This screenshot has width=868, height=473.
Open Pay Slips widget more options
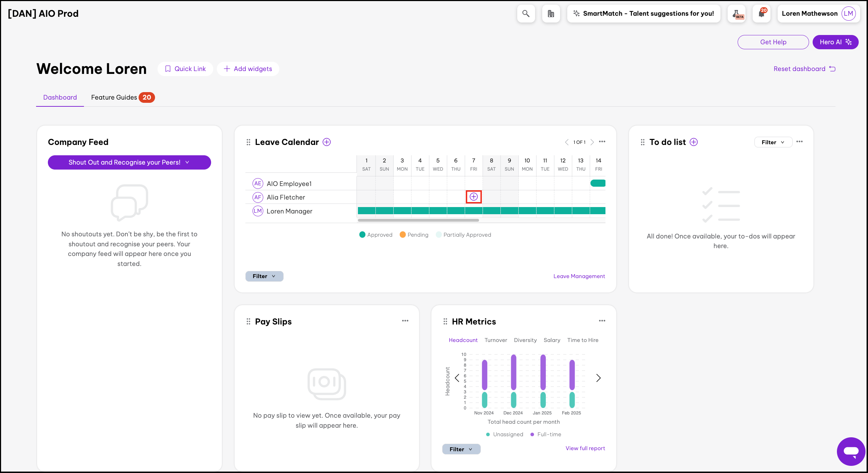click(405, 321)
